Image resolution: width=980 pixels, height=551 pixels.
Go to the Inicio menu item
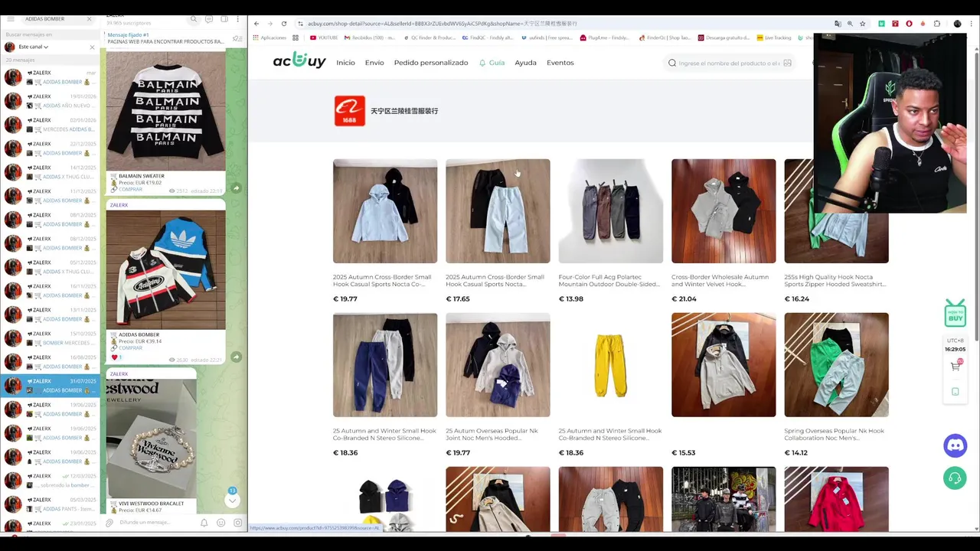tap(345, 63)
